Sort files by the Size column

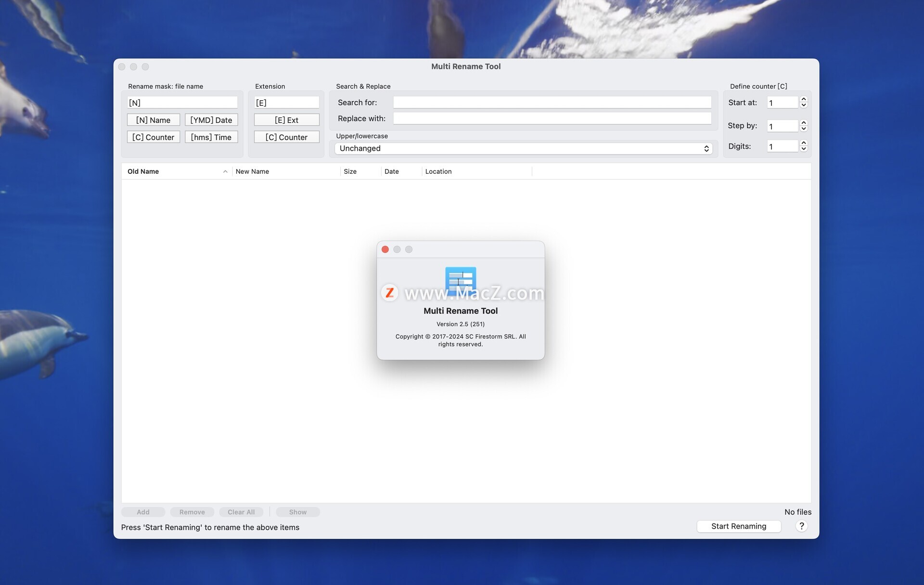[x=360, y=171]
